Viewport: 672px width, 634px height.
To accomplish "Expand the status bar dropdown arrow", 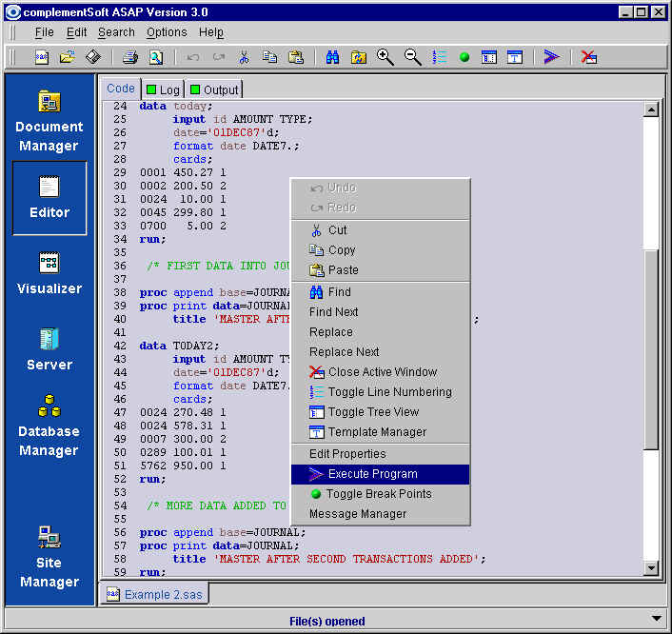I will [x=656, y=619].
